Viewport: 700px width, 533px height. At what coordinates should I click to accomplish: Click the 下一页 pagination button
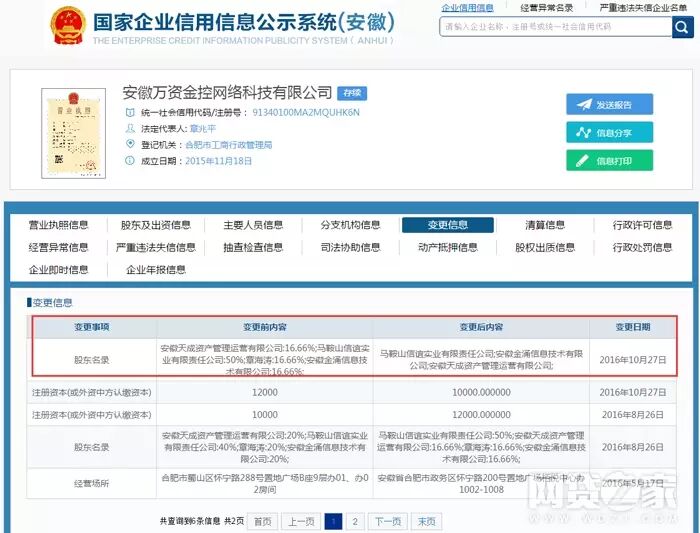click(x=388, y=521)
